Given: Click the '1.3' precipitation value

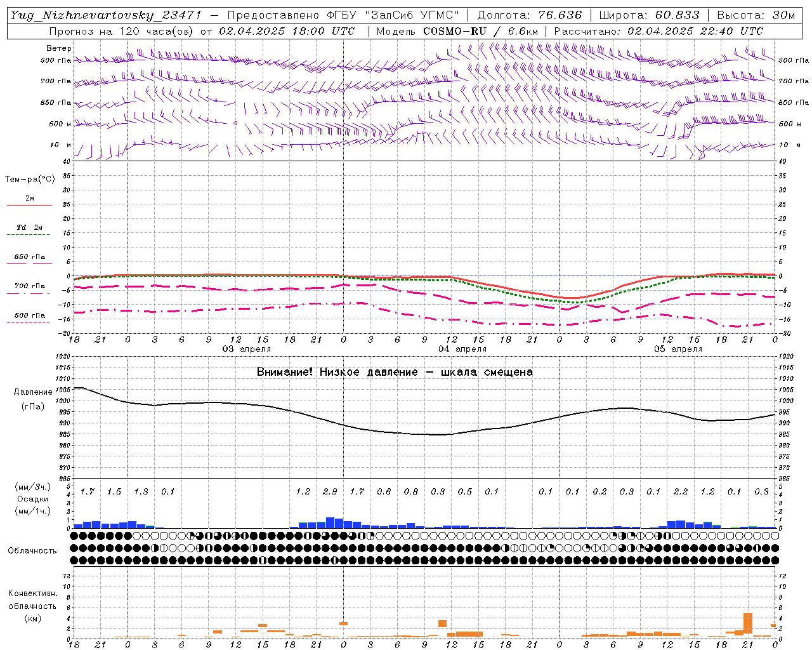Looking at the screenshot, I should (141, 492).
